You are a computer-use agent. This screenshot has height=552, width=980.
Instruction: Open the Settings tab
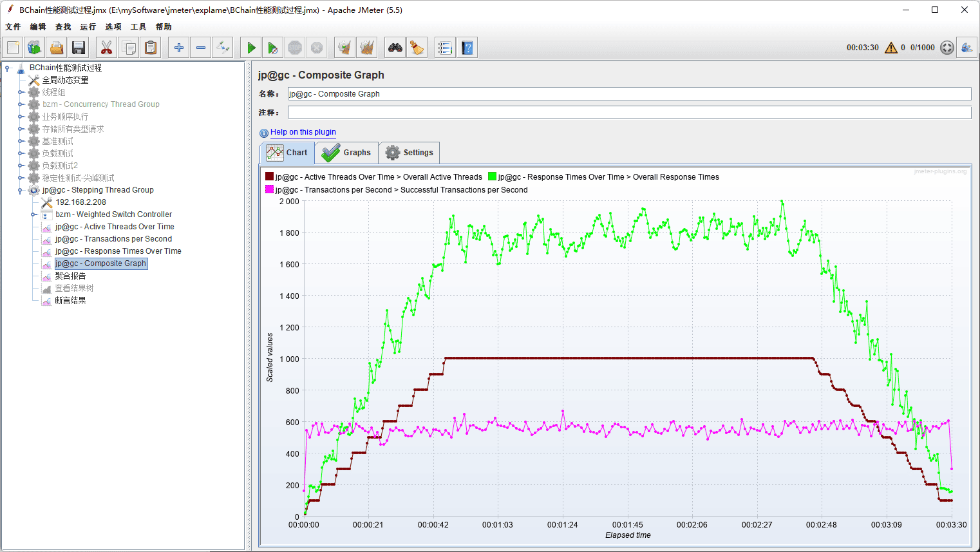point(410,153)
